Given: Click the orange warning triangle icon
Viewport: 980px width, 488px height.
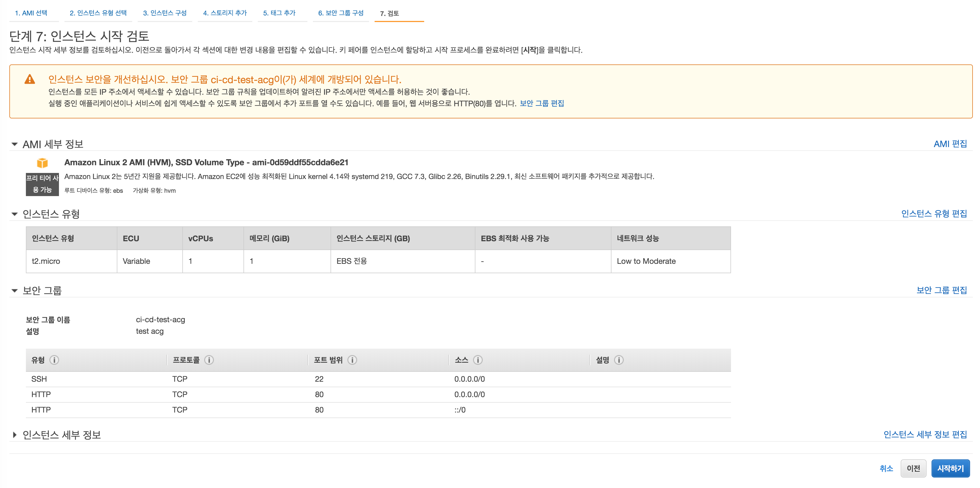Looking at the screenshot, I should (30, 80).
